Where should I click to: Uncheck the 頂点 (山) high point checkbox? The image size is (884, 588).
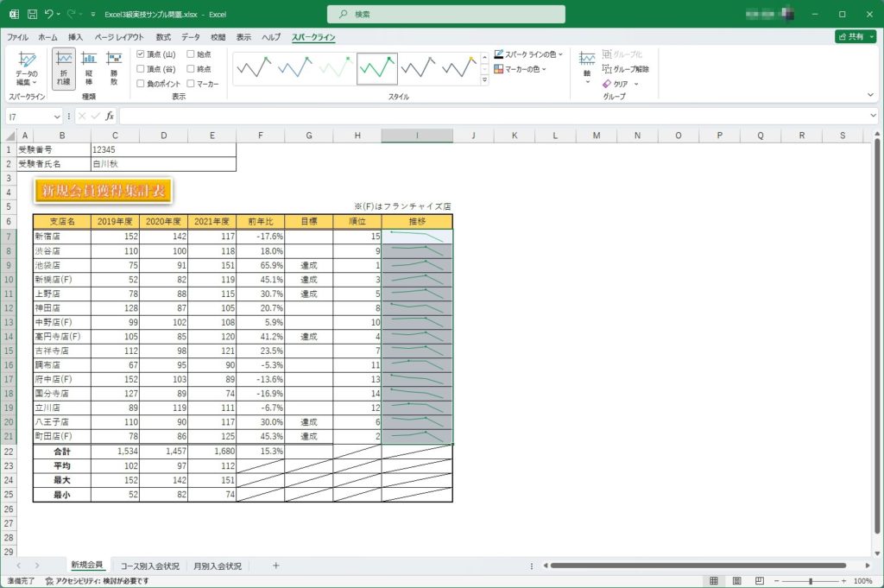click(142, 54)
